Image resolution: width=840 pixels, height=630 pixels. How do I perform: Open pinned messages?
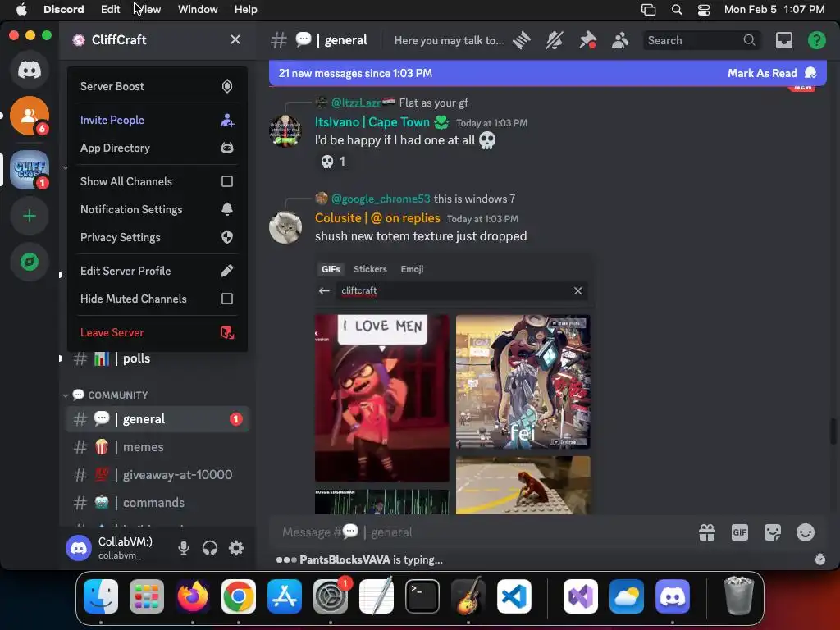pyautogui.click(x=587, y=40)
